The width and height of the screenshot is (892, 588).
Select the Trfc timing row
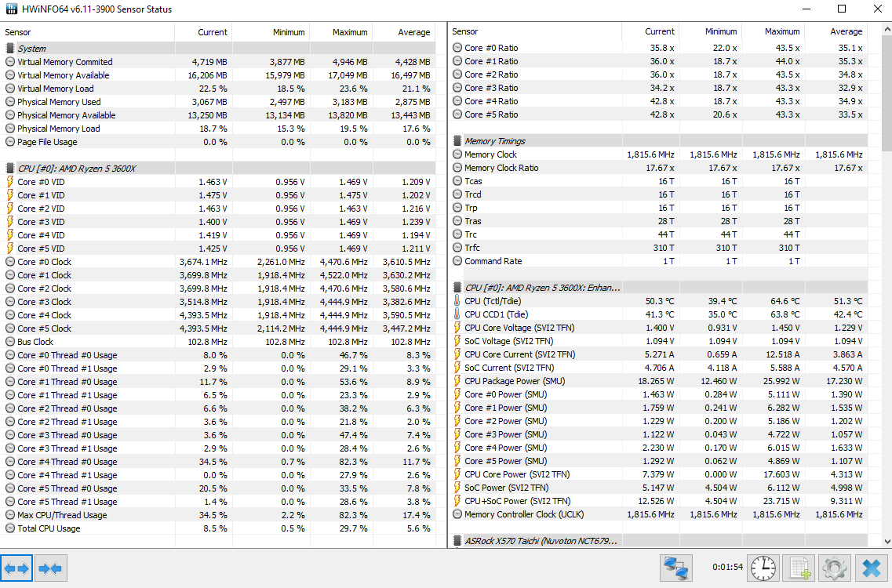coord(659,248)
